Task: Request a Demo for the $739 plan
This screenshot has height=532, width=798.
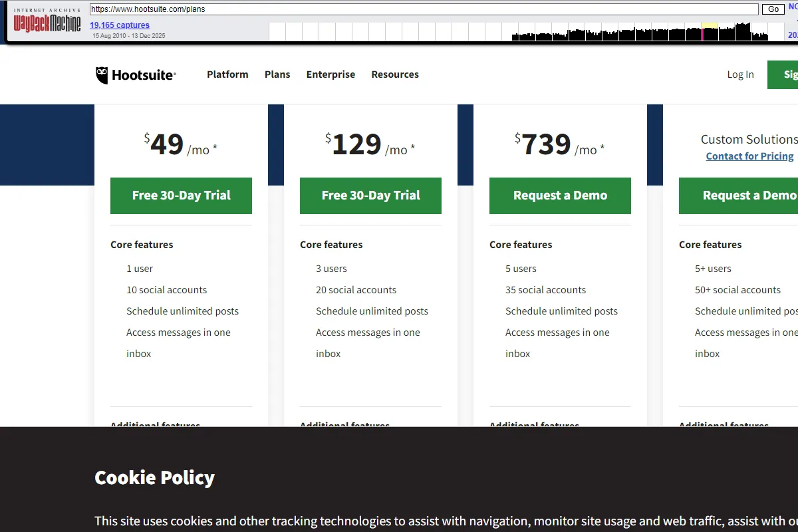Action: click(x=560, y=196)
